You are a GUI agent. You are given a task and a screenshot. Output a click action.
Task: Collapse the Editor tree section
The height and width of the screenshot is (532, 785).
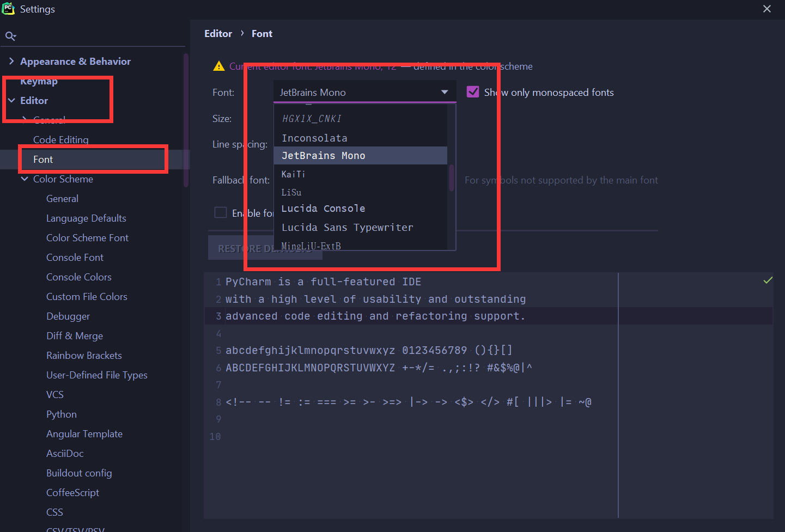11,100
